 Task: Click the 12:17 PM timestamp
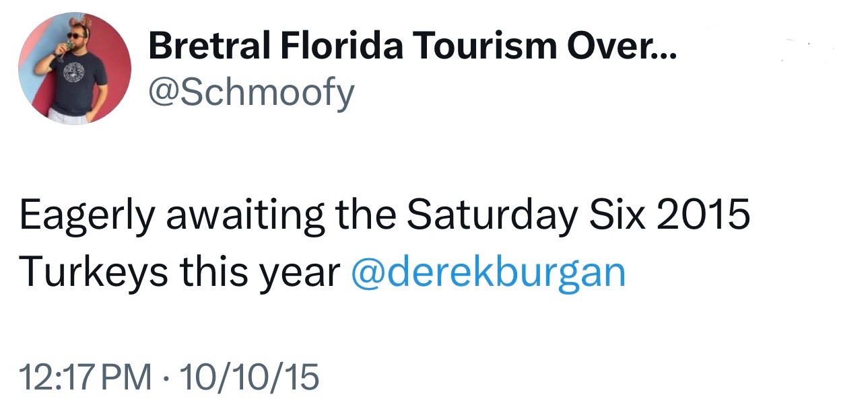coord(86,377)
